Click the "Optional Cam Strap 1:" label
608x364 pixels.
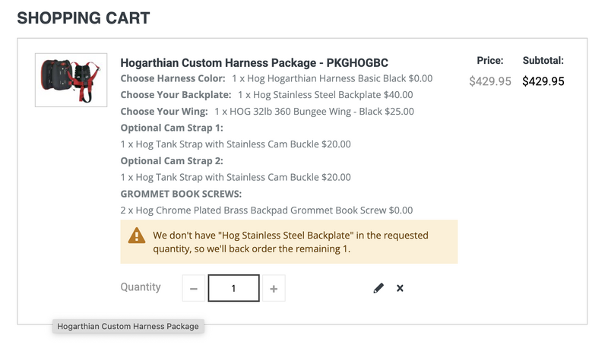172,128
